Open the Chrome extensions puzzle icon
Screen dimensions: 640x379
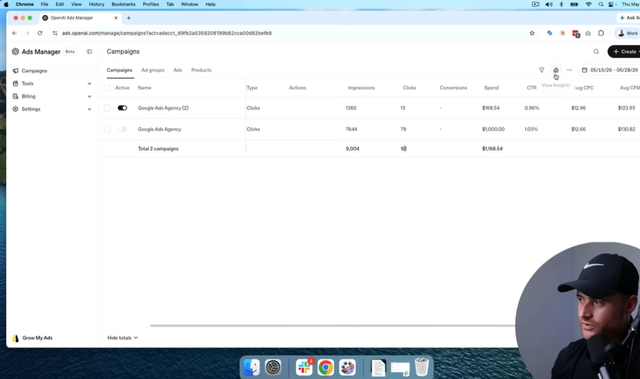point(601,33)
